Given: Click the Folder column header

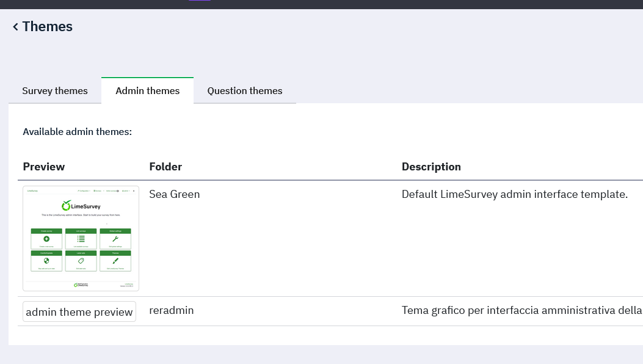Looking at the screenshot, I should [x=165, y=167].
